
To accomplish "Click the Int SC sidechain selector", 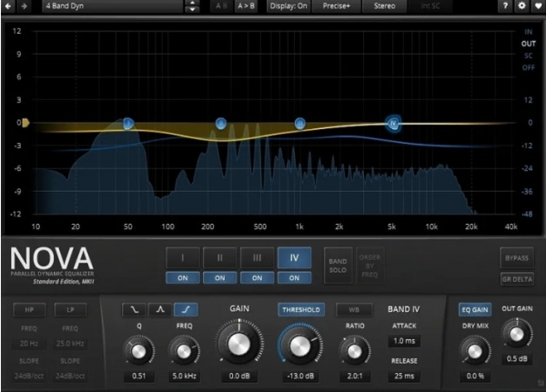I will tap(430, 6).
